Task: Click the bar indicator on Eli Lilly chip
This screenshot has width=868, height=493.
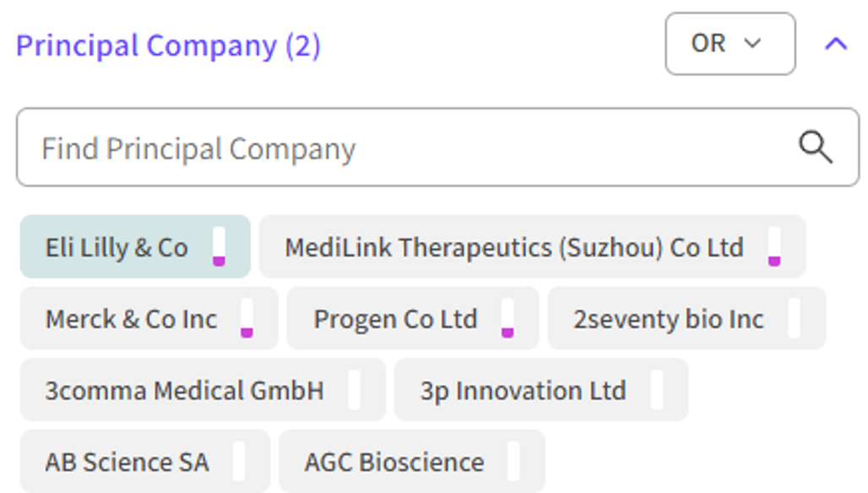Action: 219,247
